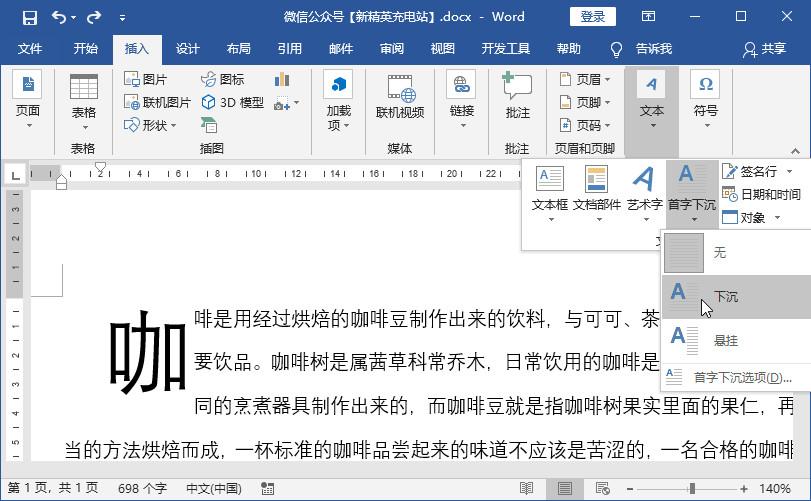The height and width of the screenshot is (501, 811).
Task: Expand the 页眉 header dropdown
Action: (x=585, y=80)
